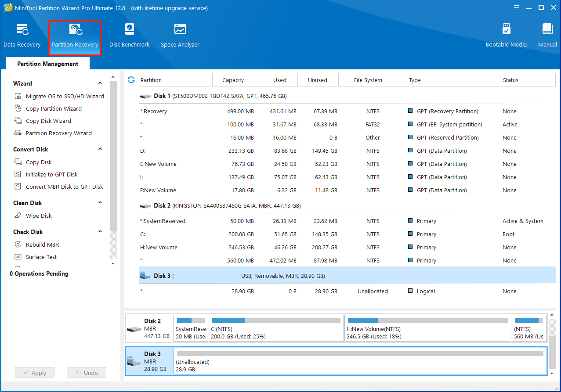
Task: Select E:New Volume partition row
Action: pyautogui.click(x=347, y=164)
